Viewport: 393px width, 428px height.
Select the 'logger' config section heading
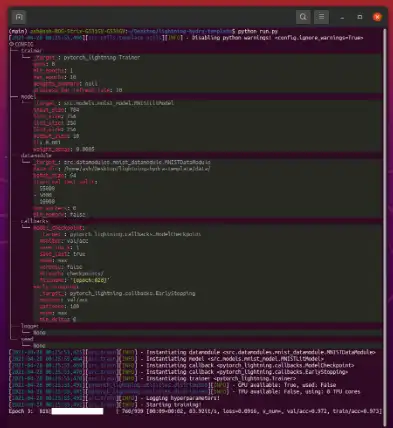pyautogui.click(x=30, y=326)
